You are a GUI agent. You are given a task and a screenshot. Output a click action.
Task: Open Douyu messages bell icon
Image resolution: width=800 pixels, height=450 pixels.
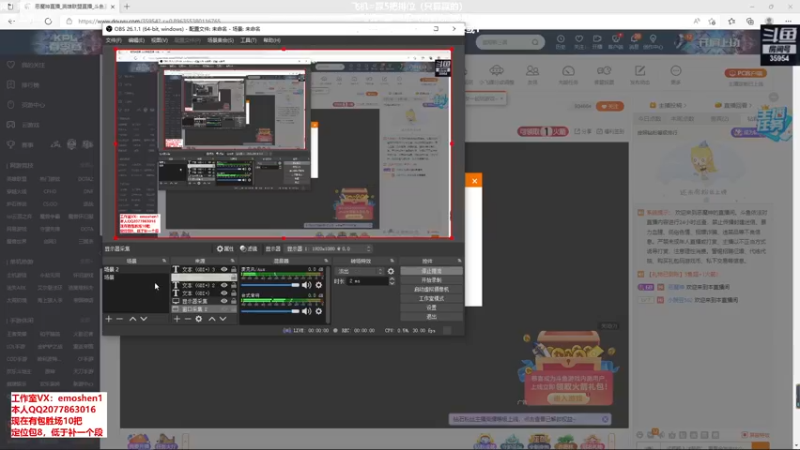[x=634, y=41]
